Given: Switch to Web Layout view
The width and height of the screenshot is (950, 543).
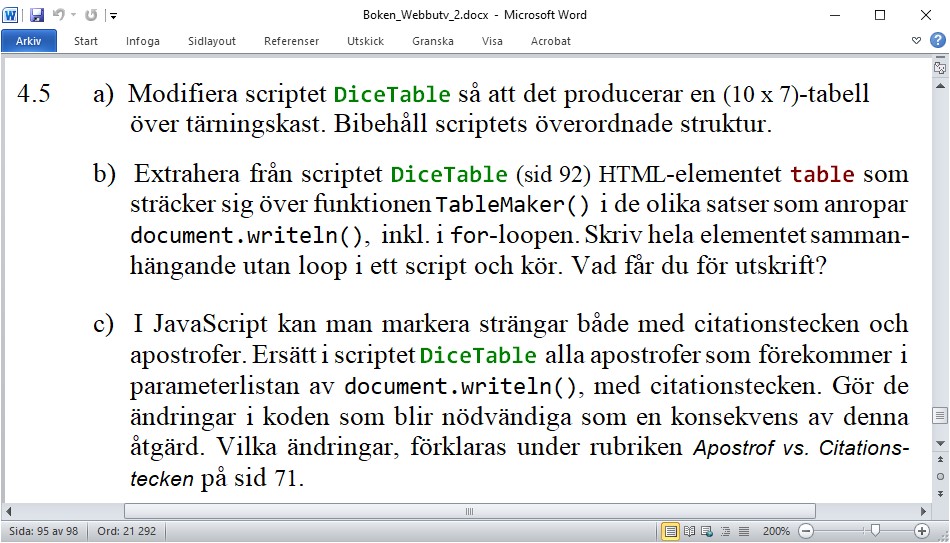Looking at the screenshot, I should pos(706,531).
